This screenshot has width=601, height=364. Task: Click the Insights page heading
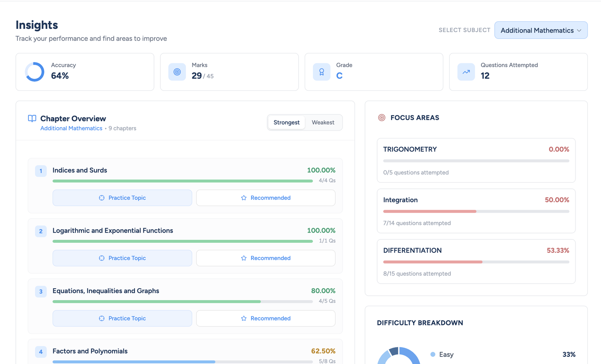coord(37,25)
